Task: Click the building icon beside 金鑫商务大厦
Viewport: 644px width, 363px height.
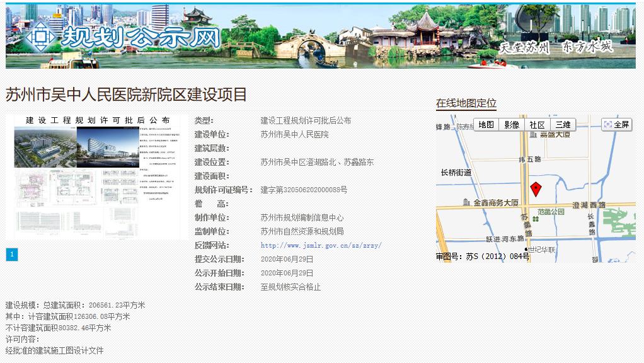Action: coord(466,202)
